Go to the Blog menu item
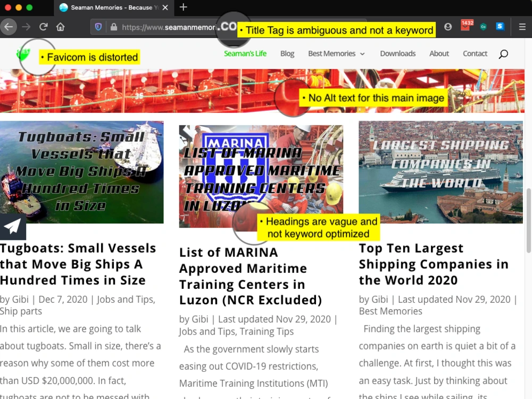 [x=287, y=54]
